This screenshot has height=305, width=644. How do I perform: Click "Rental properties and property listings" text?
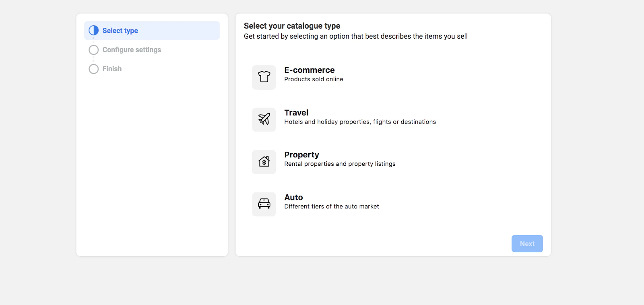click(340, 164)
